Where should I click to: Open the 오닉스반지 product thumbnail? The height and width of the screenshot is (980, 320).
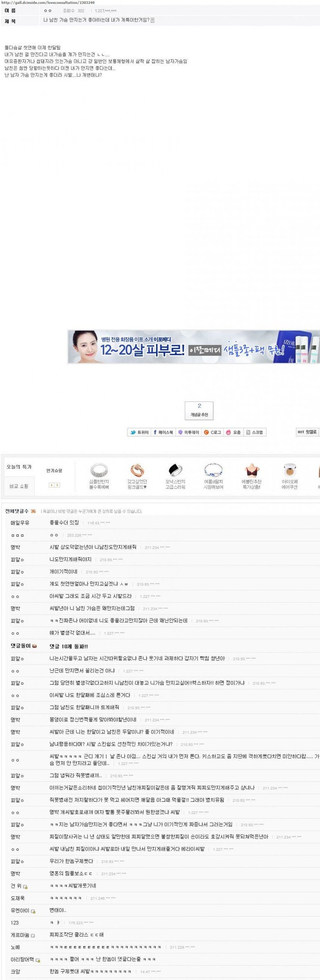(175, 470)
